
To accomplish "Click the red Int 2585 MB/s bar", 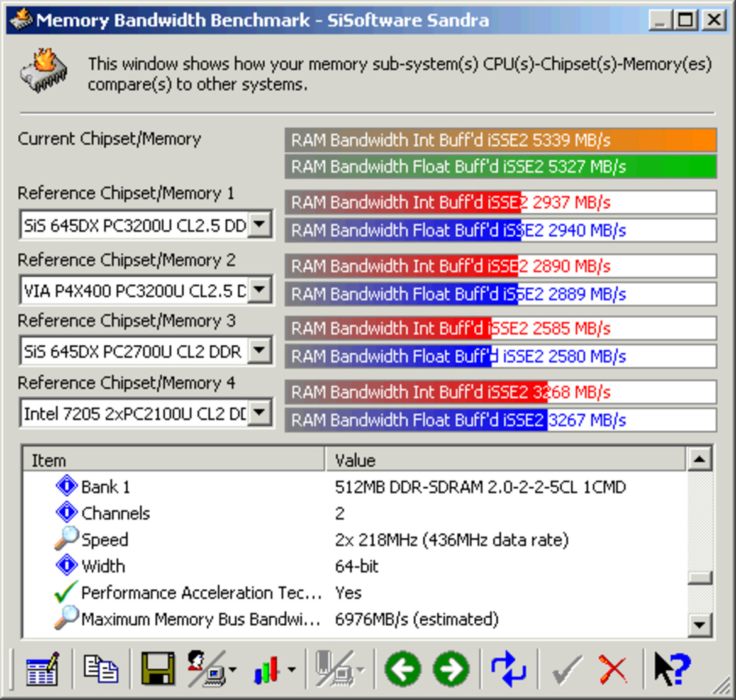I will [500, 328].
